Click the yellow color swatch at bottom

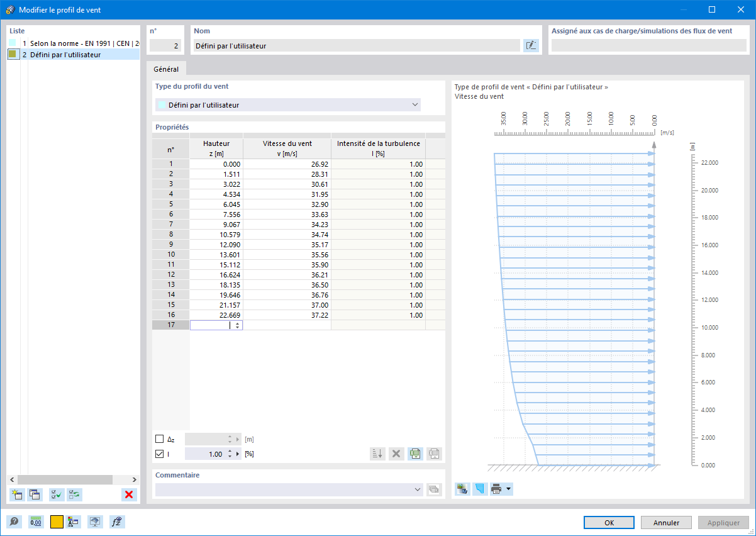(x=57, y=522)
